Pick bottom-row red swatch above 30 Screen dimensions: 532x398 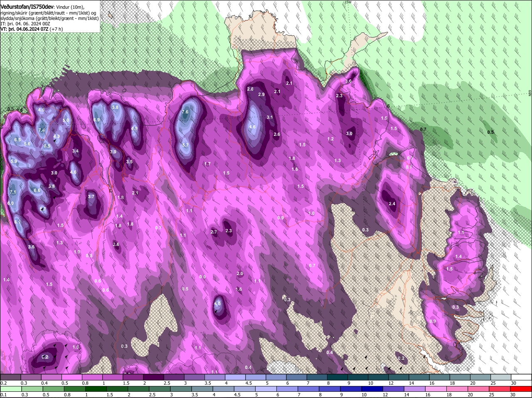521,389
